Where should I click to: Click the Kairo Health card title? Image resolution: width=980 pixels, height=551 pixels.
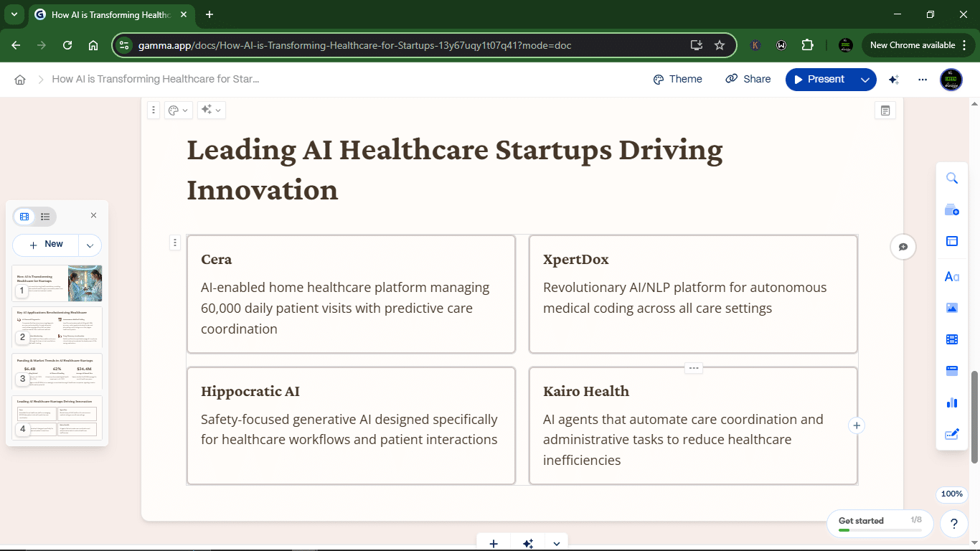click(x=586, y=392)
